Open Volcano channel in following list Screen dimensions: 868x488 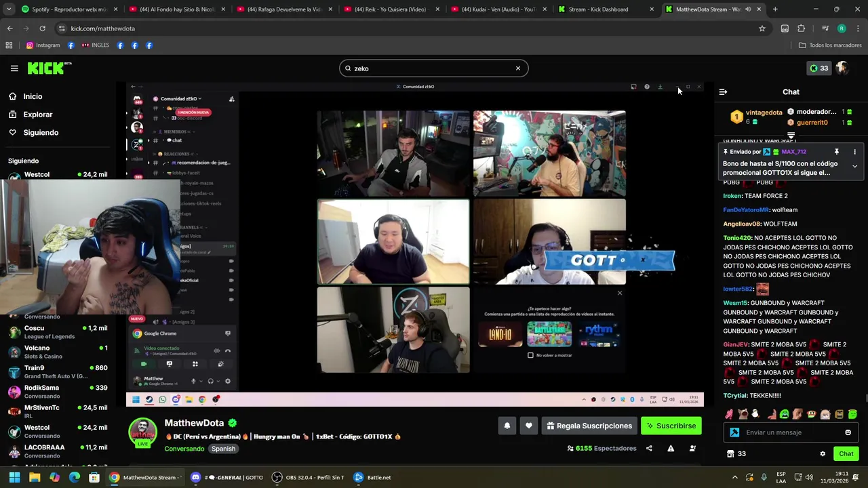coord(58,352)
